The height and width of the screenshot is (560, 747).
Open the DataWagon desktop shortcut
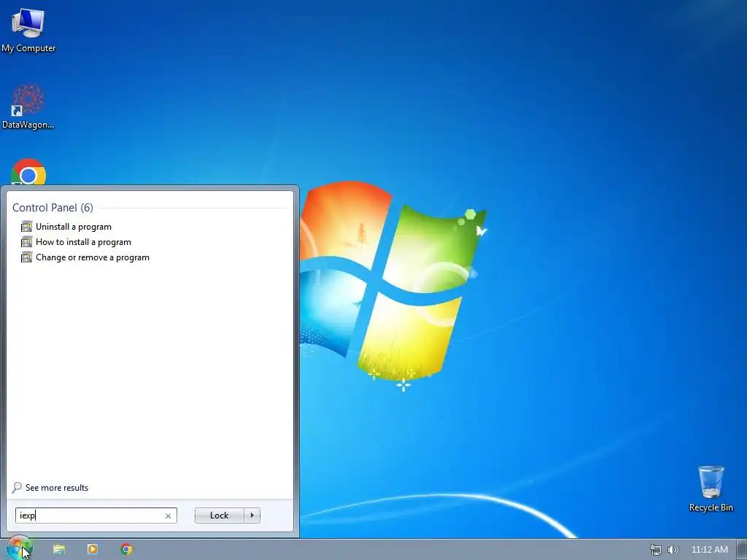pyautogui.click(x=28, y=106)
